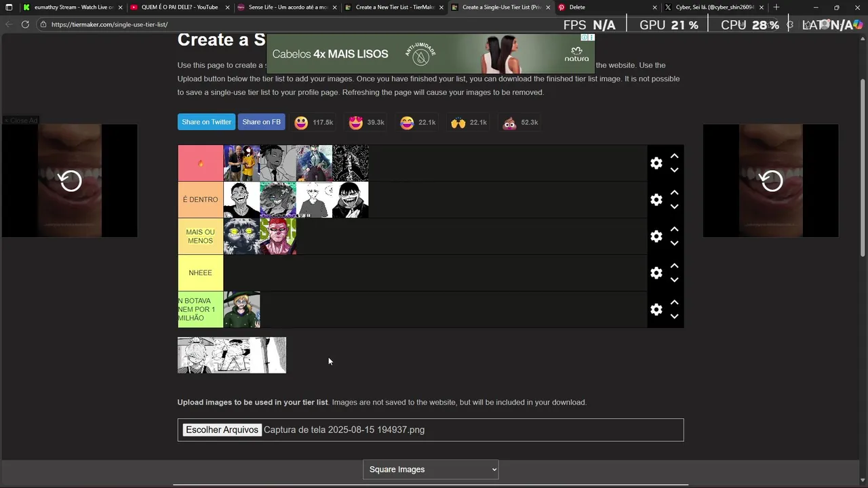Screen dimensions: 868x488
Task: Select the N BOTAVA NEM POR 1 MILHÃO label
Action: [x=200, y=310]
